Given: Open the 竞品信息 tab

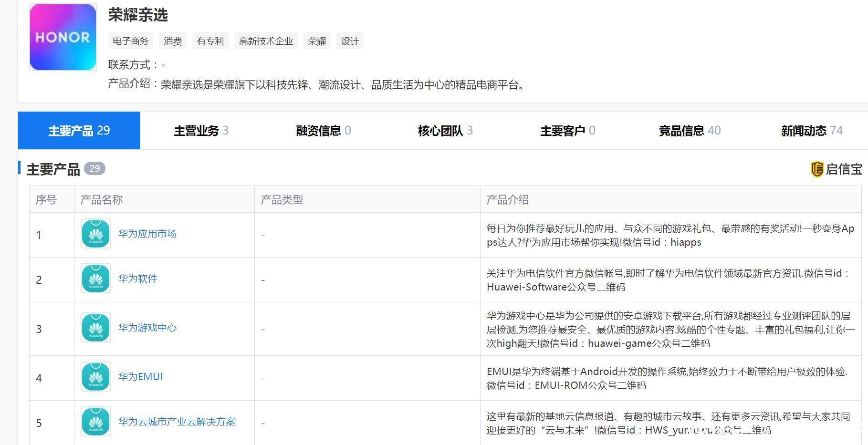Looking at the screenshot, I should 689,131.
